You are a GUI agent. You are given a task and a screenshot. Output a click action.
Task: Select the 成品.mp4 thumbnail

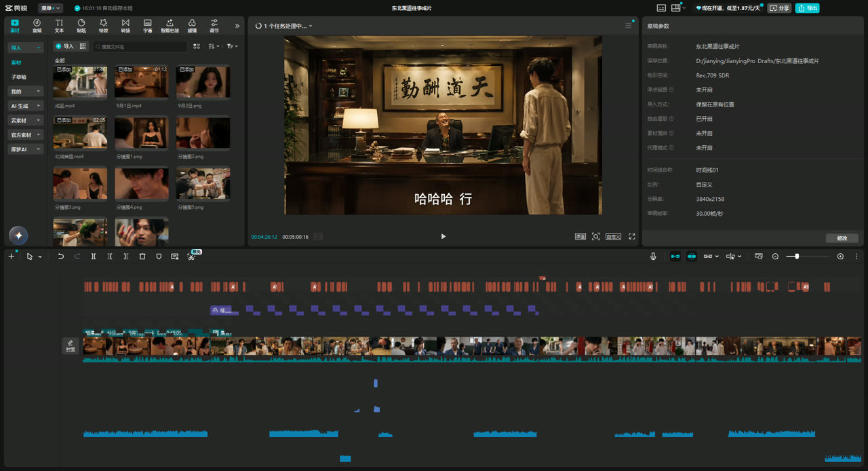click(x=80, y=82)
